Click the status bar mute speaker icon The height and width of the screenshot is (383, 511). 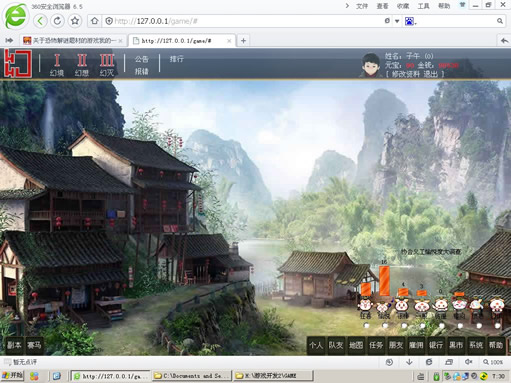click(468, 362)
